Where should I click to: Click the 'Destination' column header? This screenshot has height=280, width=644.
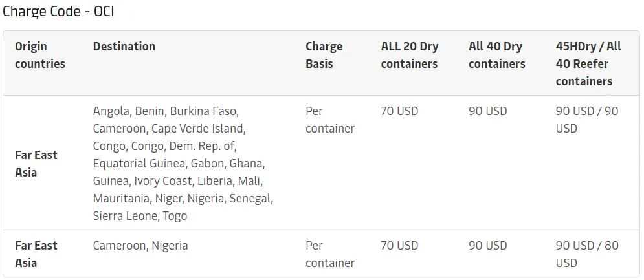124,47
